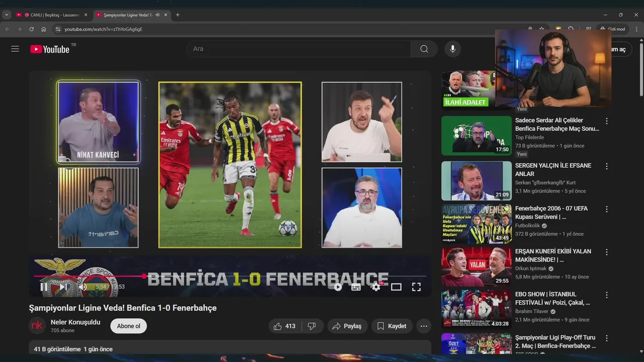Click the browser home button

[x=44, y=29]
